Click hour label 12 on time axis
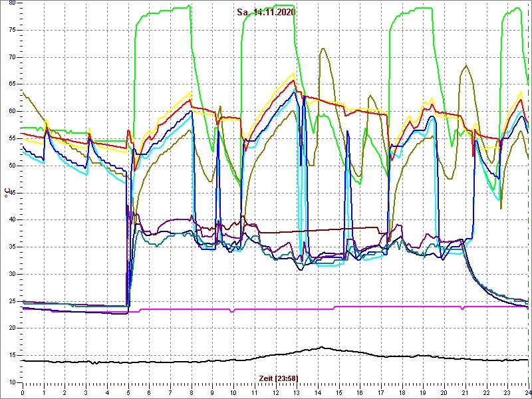Screen dimensions: 532x399 (x=275, y=392)
